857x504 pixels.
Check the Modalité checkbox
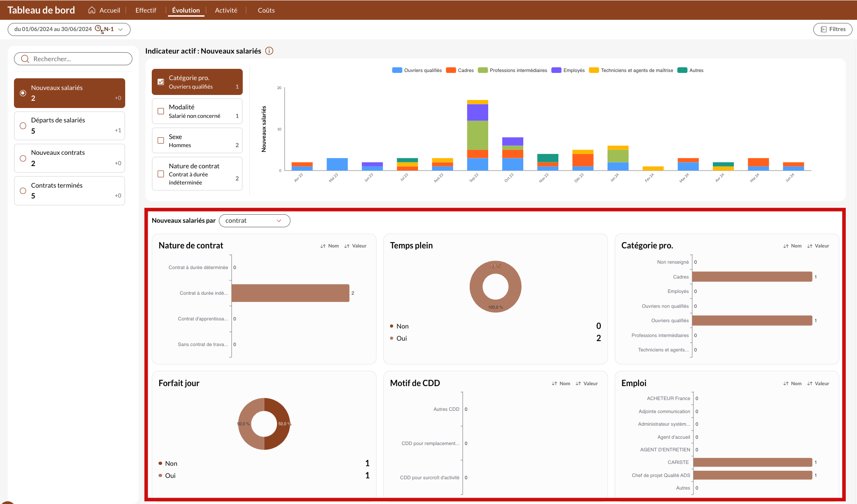coord(161,111)
